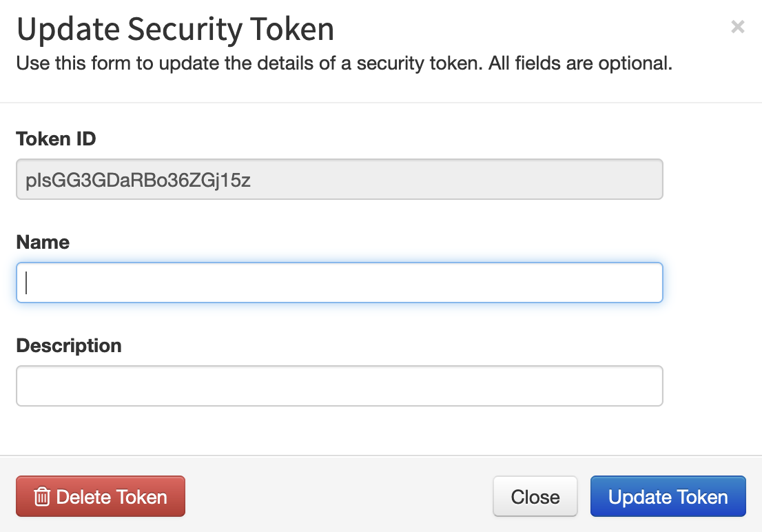
Task: Click the "All fields are optional" sentence
Action: pos(580,63)
